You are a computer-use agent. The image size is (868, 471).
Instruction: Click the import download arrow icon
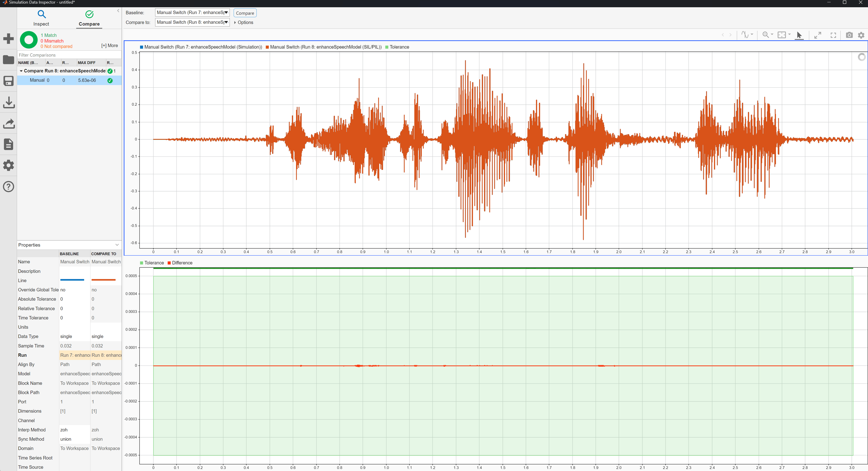tap(8, 102)
